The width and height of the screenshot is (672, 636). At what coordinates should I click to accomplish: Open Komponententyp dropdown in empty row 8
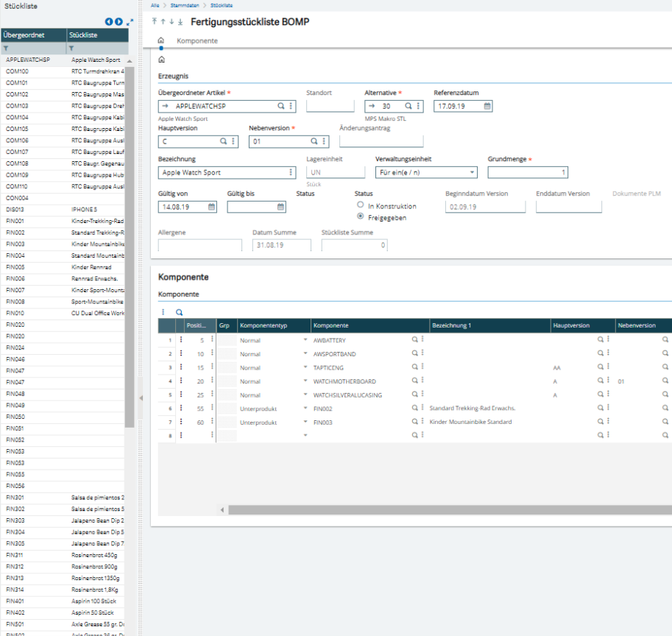[305, 435]
